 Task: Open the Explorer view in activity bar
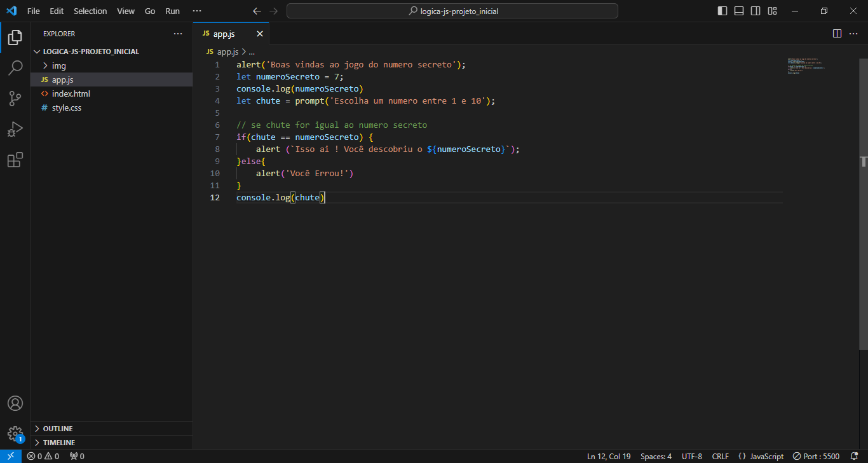click(x=15, y=38)
